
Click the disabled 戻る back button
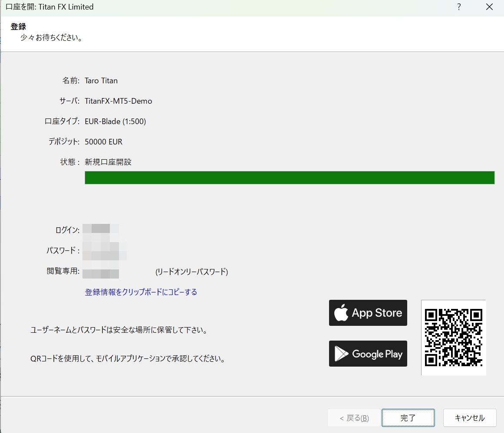(x=354, y=417)
